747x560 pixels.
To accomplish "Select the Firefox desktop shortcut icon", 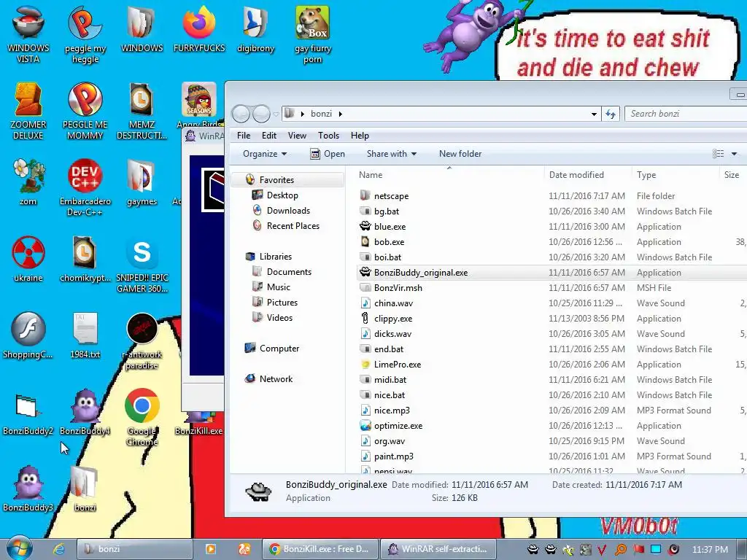I will pos(199,29).
